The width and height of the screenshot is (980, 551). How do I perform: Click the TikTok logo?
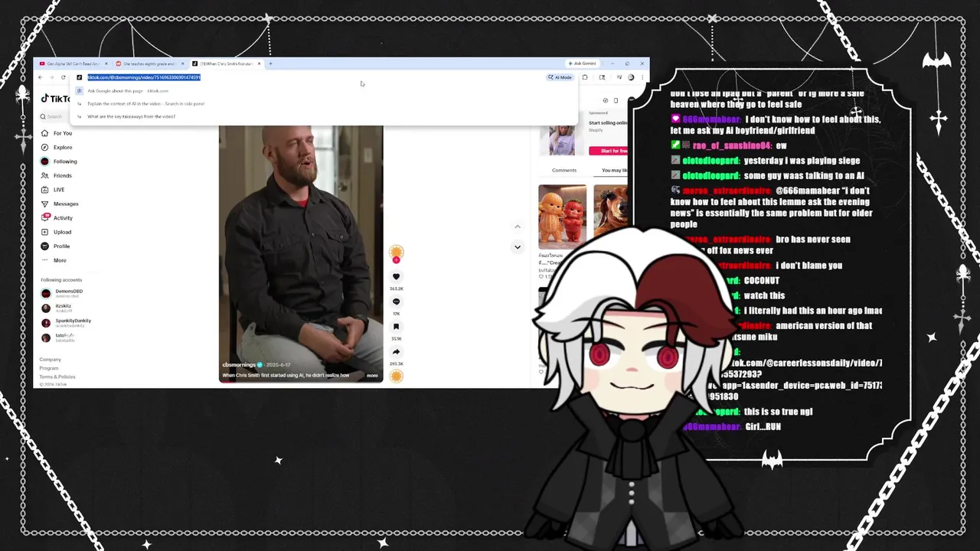click(55, 98)
